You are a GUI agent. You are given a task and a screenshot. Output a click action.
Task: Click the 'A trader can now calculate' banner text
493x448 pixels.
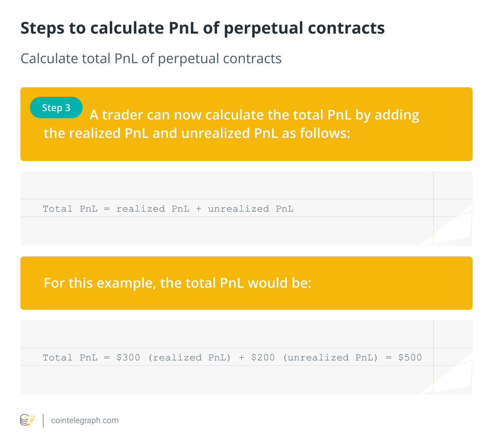pyautogui.click(x=254, y=115)
